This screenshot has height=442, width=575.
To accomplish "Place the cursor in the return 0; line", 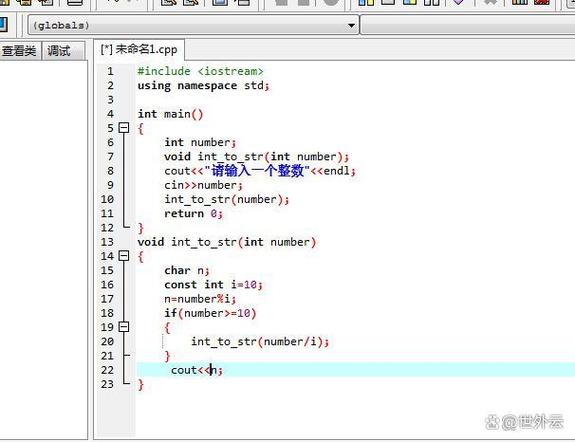I will pos(193,213).
